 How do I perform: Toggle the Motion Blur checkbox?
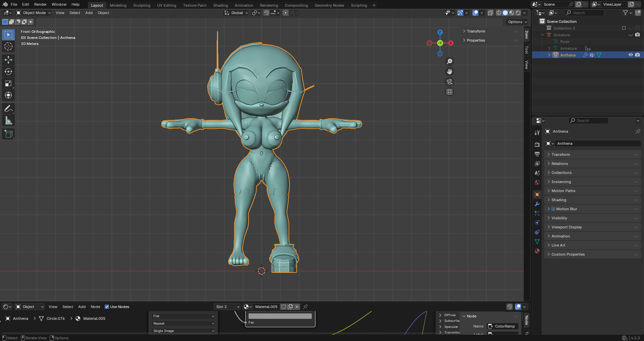[553, 209]
